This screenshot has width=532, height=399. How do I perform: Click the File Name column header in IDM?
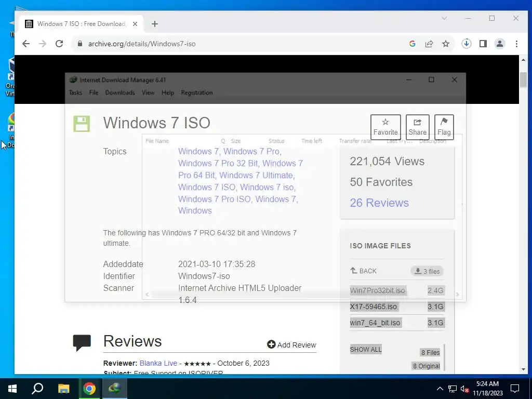pos(157,141)
